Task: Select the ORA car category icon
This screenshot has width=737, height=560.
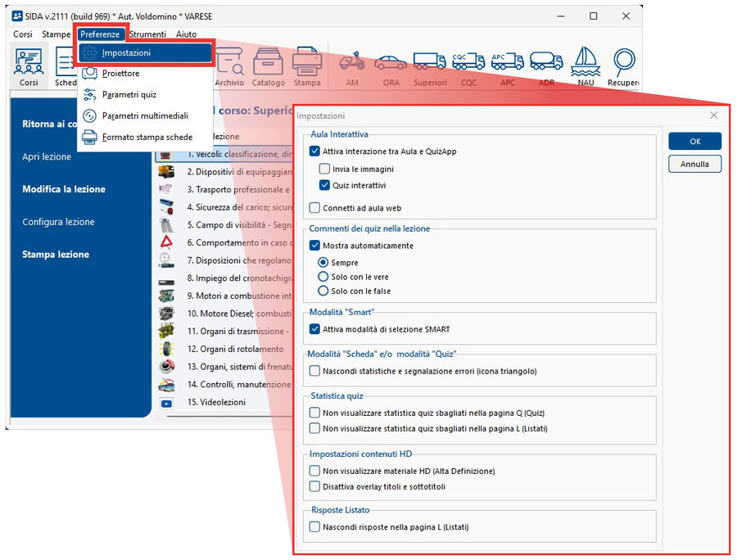Action: tap(391, 65)
